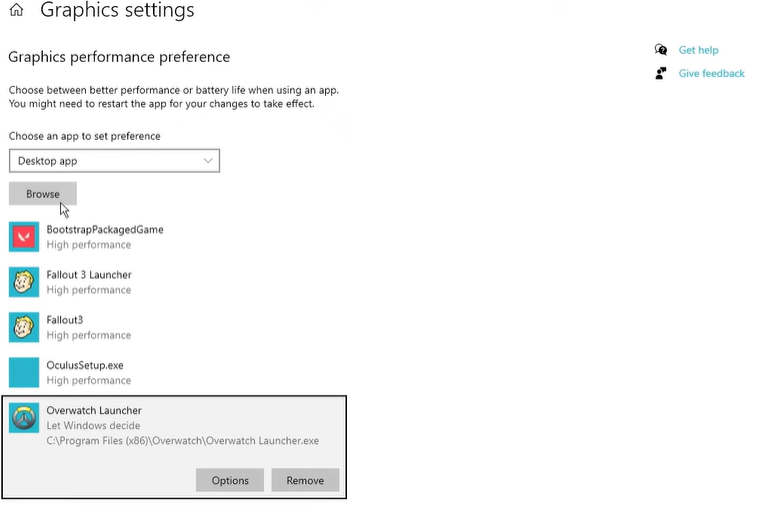Click the Get help chat icon
The height and width of the screenshot is (516, 757).
coord(660,50)
